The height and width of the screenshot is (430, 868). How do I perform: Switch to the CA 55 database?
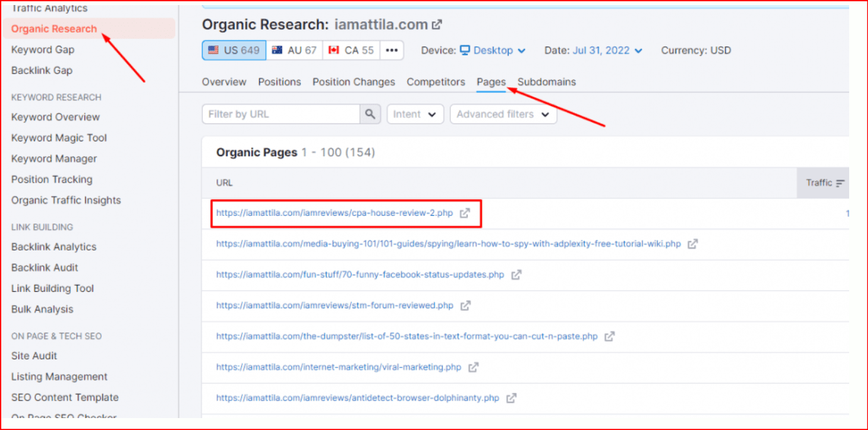pos(351,50)
